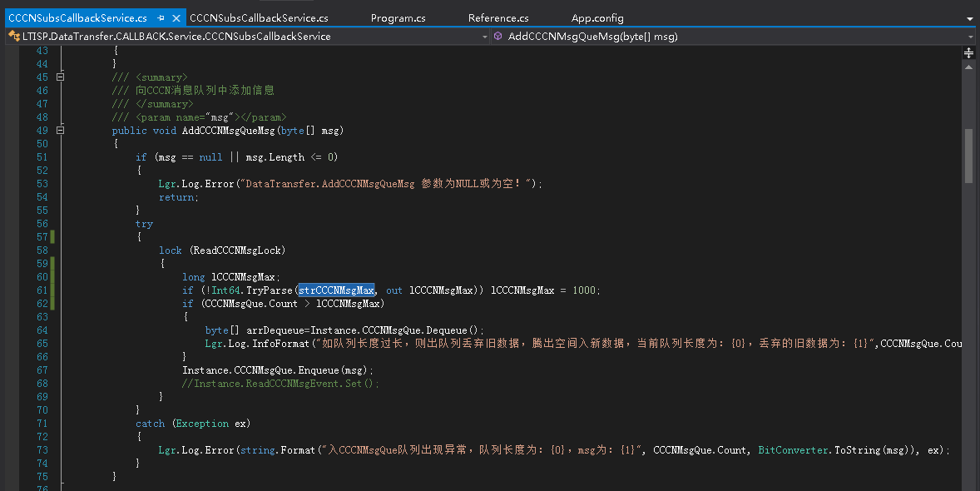Click the split editor window handle icon
980x491 pixels.
coord(968,52)
